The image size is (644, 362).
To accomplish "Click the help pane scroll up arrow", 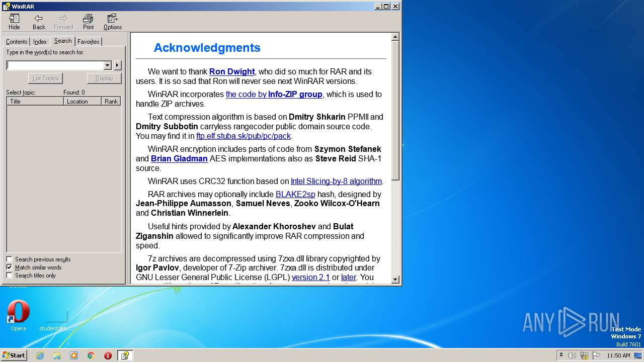I will tap(395, 37).
